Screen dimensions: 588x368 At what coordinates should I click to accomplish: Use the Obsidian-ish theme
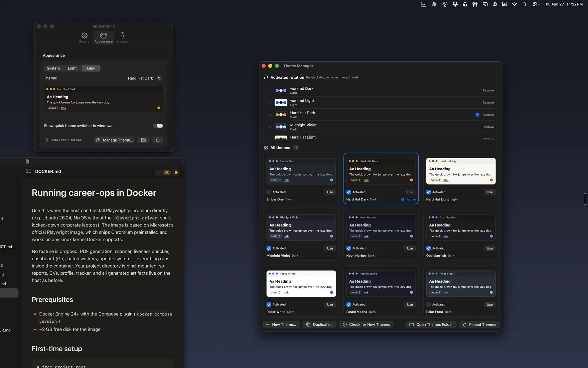tap(490, 248)
